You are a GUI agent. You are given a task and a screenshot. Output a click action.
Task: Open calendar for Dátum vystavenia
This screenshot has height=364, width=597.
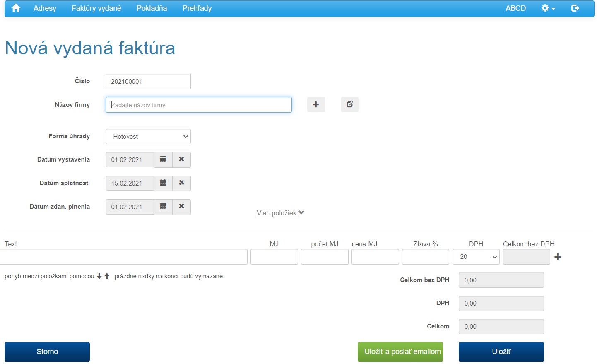163,160
